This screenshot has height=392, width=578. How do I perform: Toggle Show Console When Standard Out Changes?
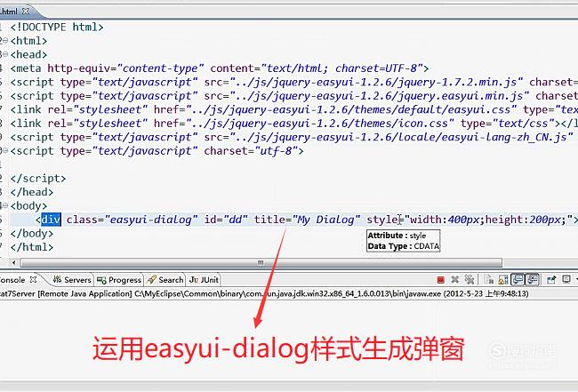(x=518, y=280)
